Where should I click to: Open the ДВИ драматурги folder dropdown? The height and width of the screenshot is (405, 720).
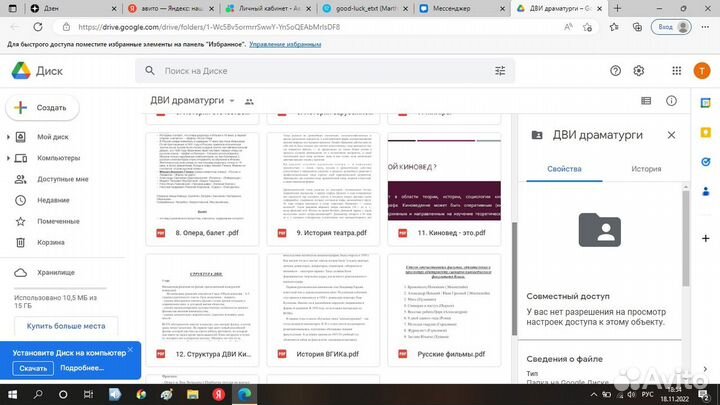(232, 101)
